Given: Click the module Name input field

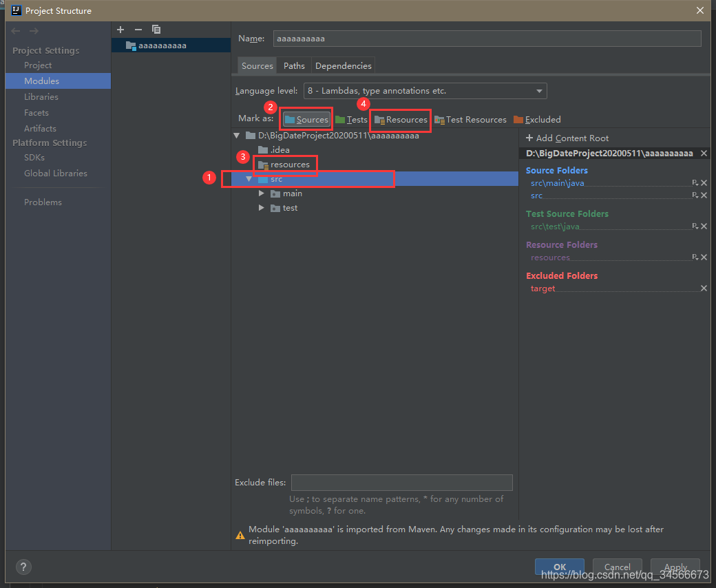Looking at the screenshot, I should coord(487,39).
